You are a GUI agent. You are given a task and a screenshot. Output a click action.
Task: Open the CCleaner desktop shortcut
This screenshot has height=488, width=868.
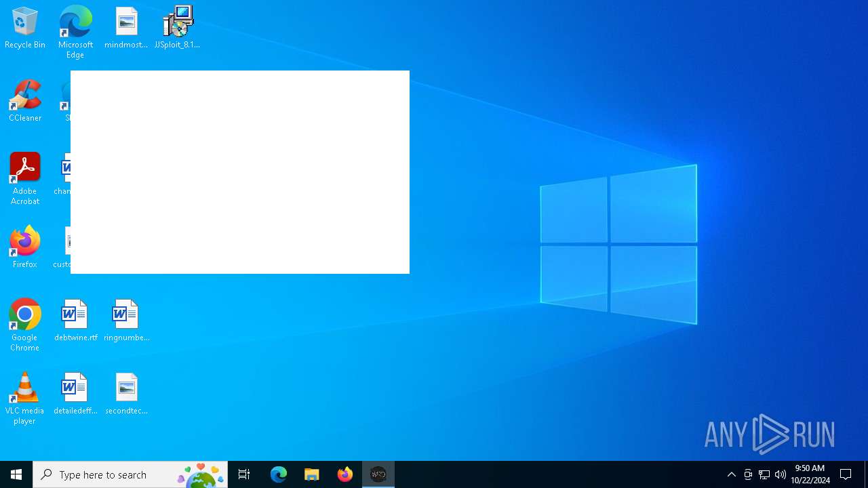click(x=25, y=102)
